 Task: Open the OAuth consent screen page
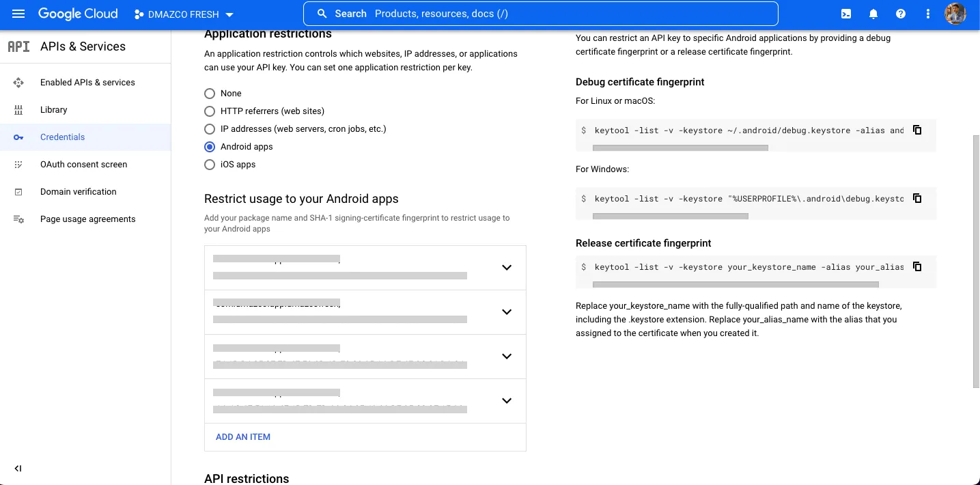point(83,165)
